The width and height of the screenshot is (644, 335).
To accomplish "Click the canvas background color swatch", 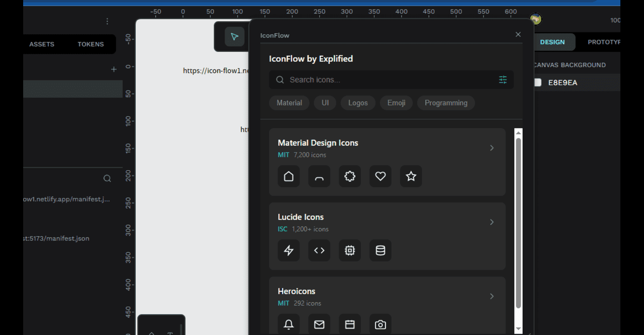I will (x=538, y=83).
